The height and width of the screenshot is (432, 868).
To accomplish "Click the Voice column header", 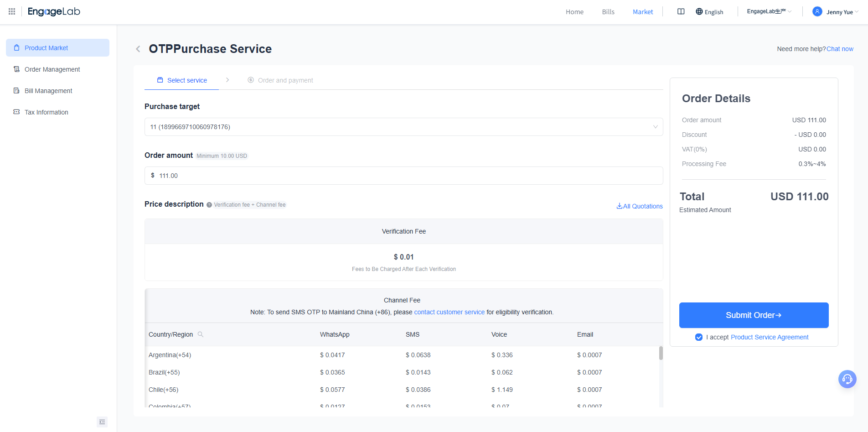I will click(x=499, y=334).
